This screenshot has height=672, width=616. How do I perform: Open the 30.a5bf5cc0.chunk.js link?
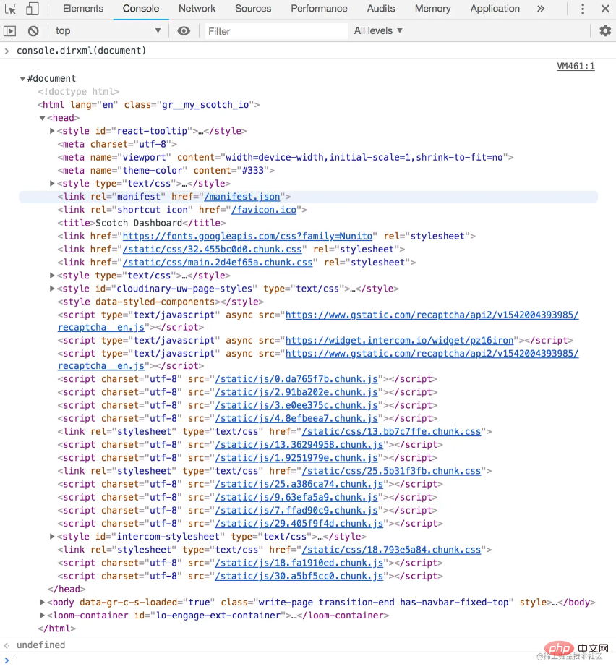(299, 577)
